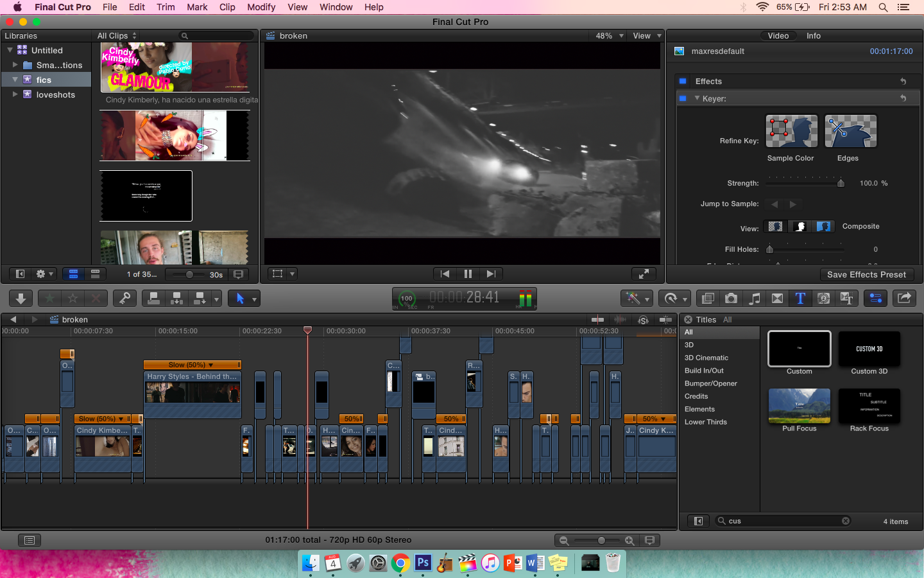
Task: Open the Titles browser T icon
Action: [800, 299]
